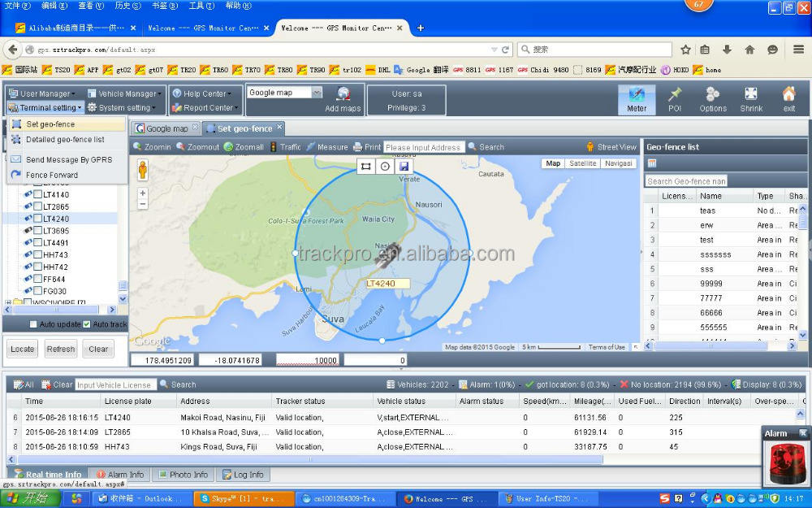
Task: Switch map to Satellite view
Action: click(582, 163)
